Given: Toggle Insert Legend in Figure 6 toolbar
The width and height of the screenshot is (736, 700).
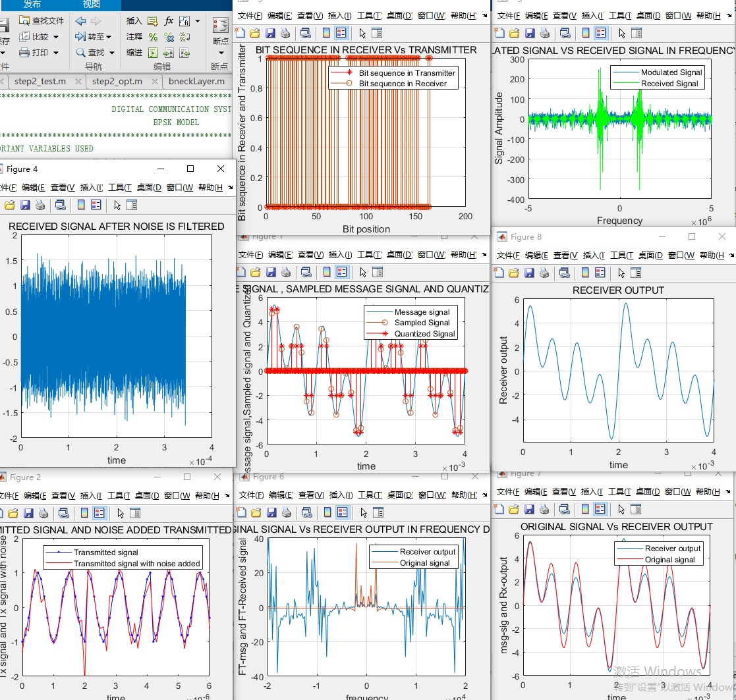Looking at the screenshot, I should coord(343,512).
